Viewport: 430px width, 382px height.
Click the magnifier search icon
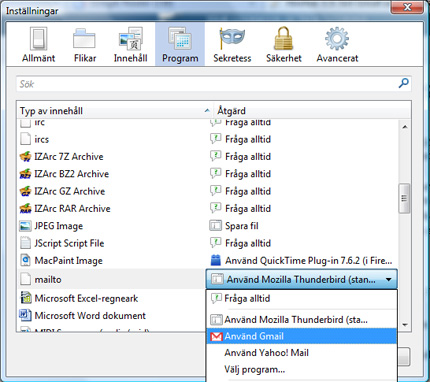404,83
